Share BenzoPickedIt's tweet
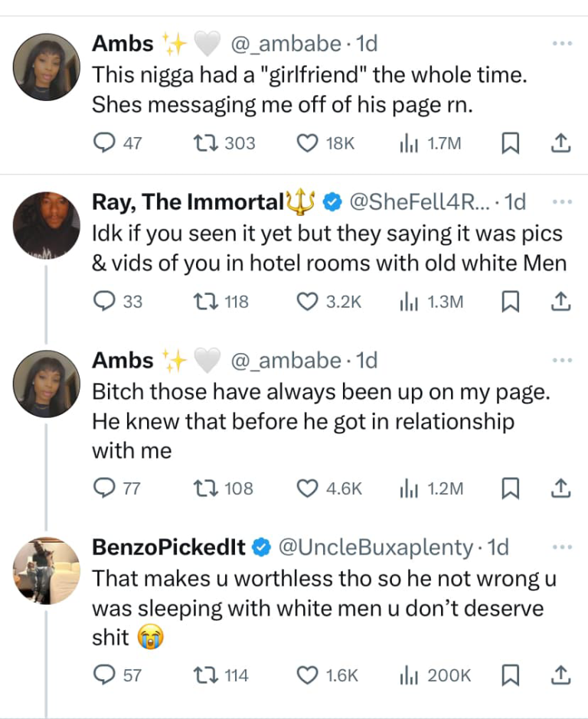Image resolution: width=588 pixels, height=719 pixels. (x=561, y=675)
